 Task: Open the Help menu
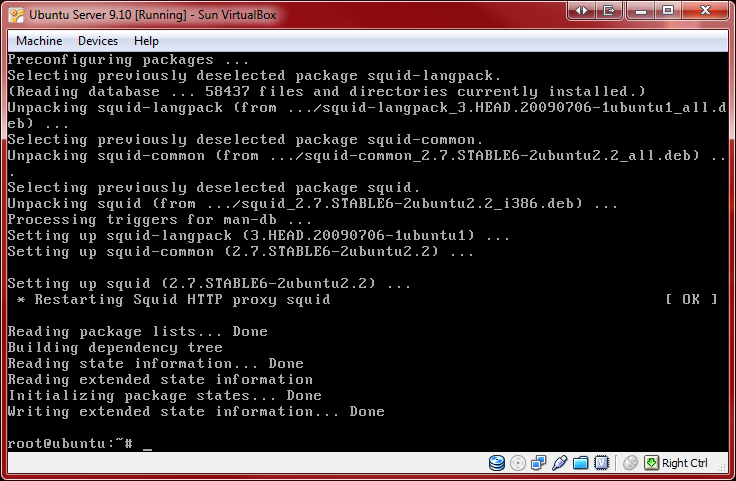coord(146,41)
